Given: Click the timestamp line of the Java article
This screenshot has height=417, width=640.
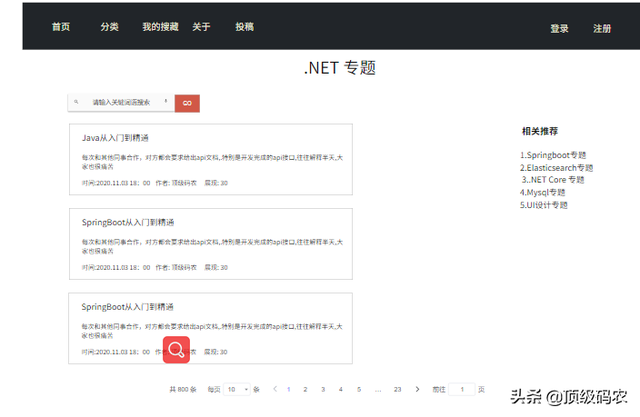Looking at the screenshot, I should coord(155,183).
